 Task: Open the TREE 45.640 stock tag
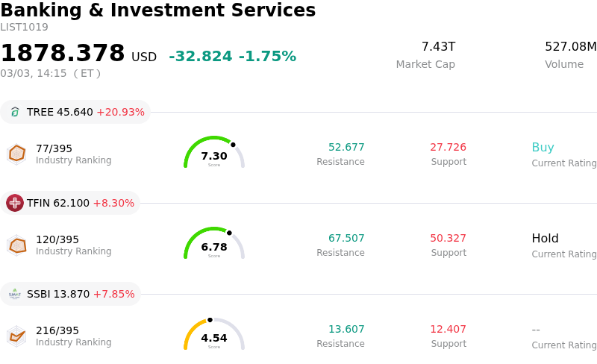click(75, 112)
